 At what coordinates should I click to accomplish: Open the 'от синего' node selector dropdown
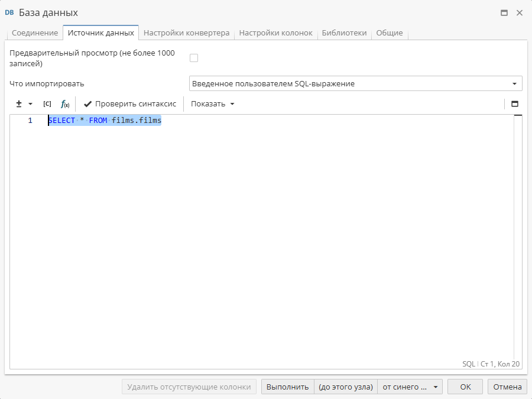coord(410,387)
